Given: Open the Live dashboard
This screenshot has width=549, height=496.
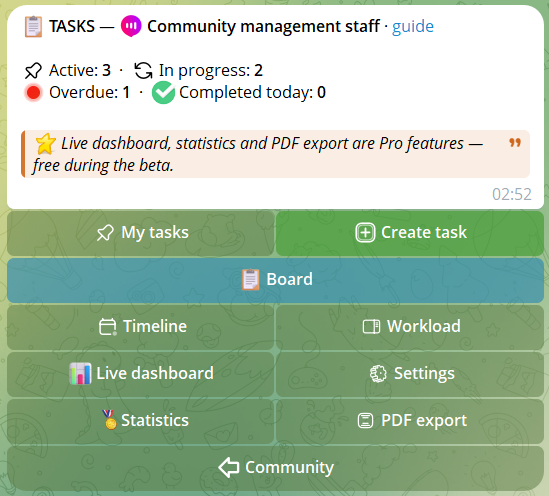Looking at the screenshot, I should coord(140,374).
